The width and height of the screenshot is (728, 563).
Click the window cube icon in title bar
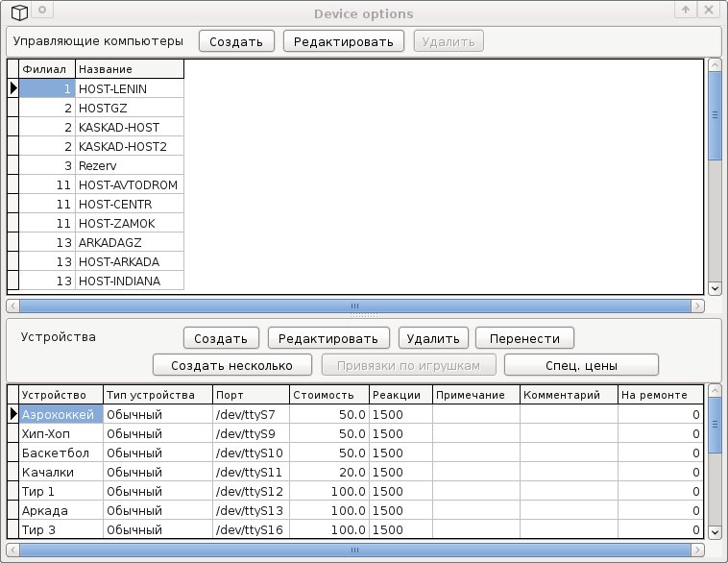coord(18,12)
